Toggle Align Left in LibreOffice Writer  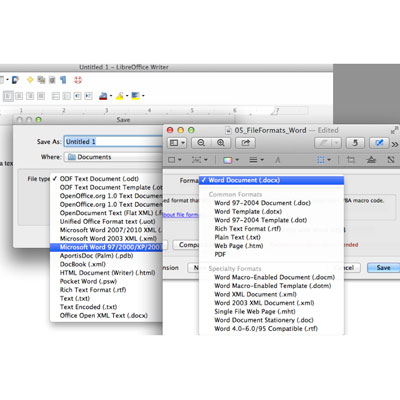pos(8,96)
